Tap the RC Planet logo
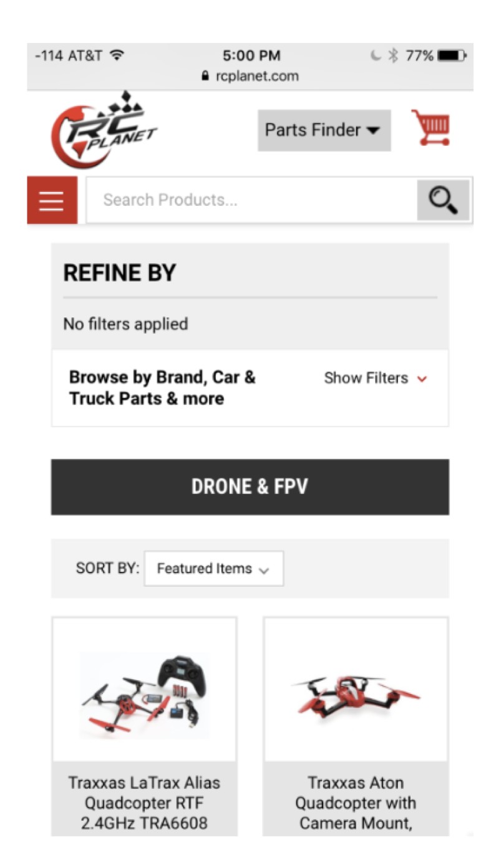This screenshot has height=868, width=486. [103, 131]
